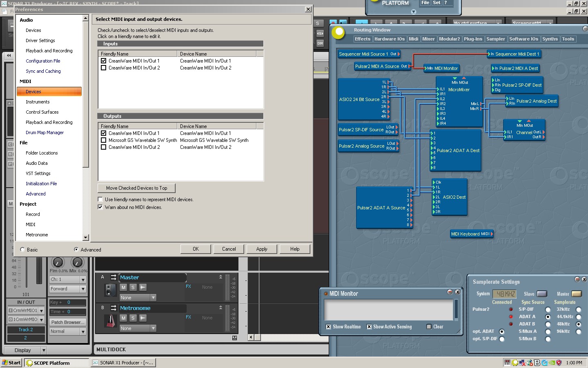Solo the Master bus
Image resolution: width=588 pixels, height=368 pixels.
click(133, 287)
